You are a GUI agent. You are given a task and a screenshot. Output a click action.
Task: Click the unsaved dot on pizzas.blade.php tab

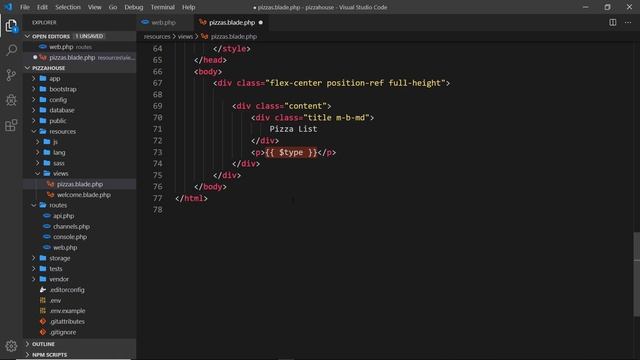pyautogui.click(x=260, y=22)
